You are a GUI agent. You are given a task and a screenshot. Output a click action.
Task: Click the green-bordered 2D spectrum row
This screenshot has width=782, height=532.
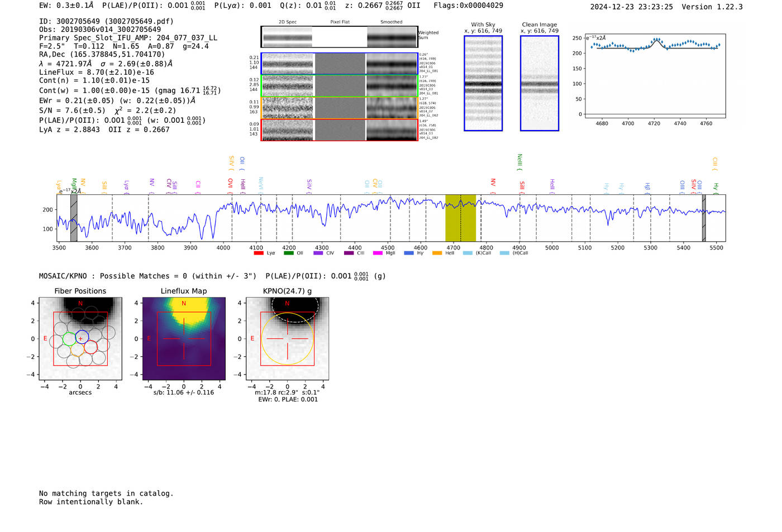coord(339,86)
